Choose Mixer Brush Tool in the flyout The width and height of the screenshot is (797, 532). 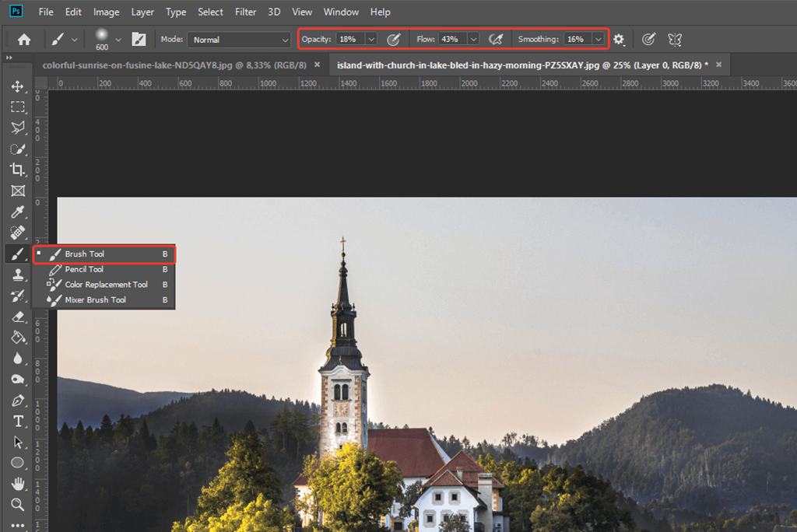pos(104,299)
